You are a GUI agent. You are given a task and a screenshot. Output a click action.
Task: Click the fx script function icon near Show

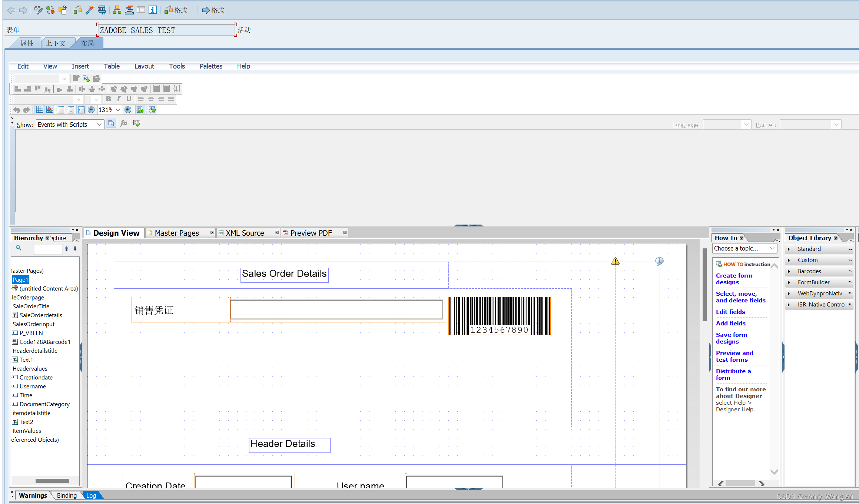123,123
